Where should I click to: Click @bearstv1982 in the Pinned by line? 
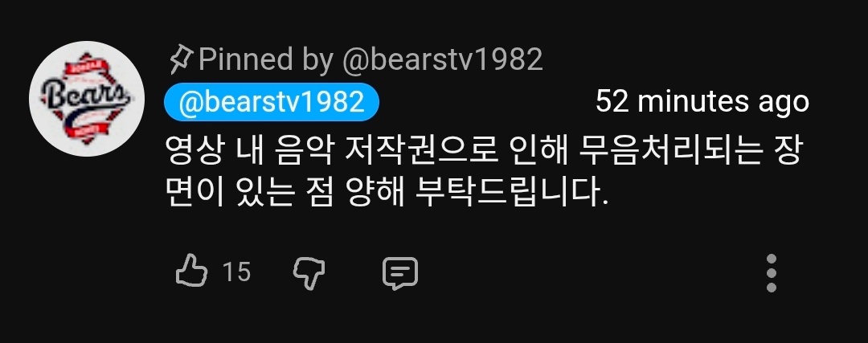(x=443, y=59)
